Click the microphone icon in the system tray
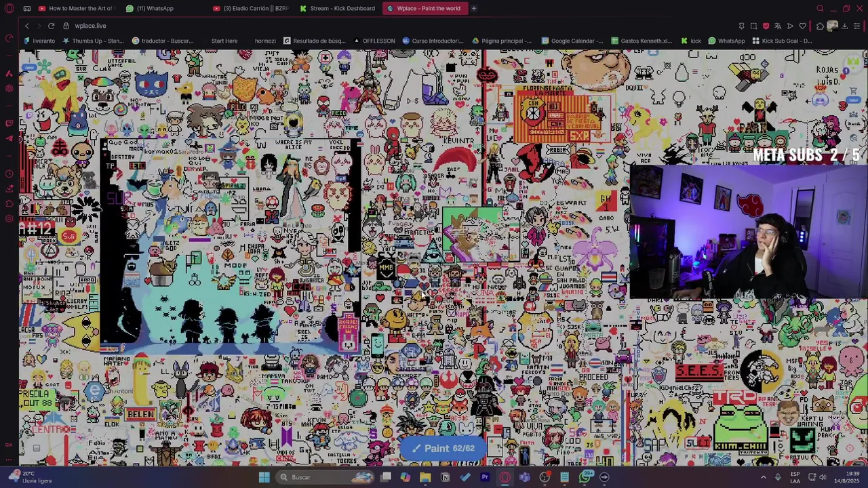The width and height of the screenshot is (868, 488). pyautogui.click(x=778, y=477)
